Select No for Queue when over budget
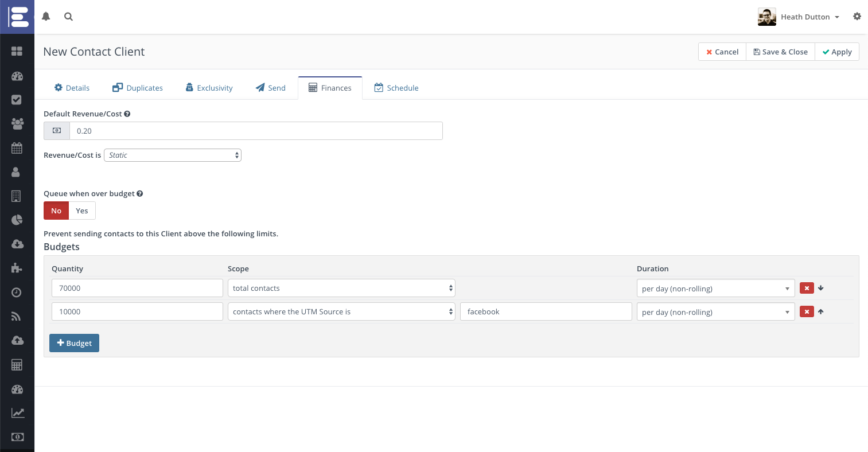The height and width of the screenshot is (452, 868). (x=56, y=211)
